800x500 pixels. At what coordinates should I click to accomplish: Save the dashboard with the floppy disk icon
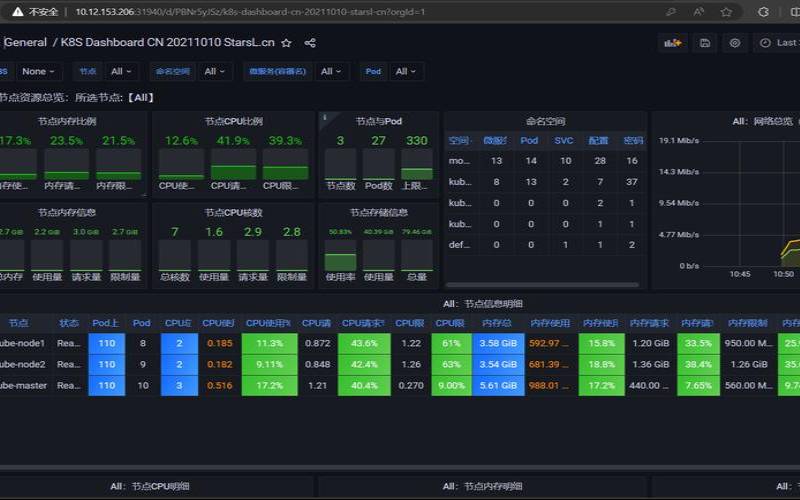(705, 43)
